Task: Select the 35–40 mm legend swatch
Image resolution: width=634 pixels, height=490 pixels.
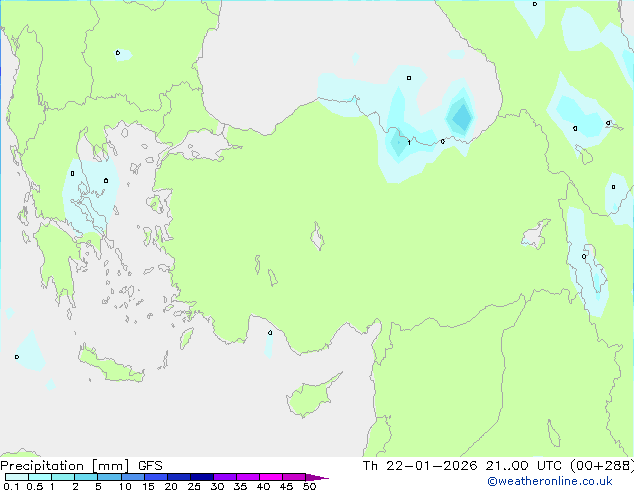Action: 247,477
